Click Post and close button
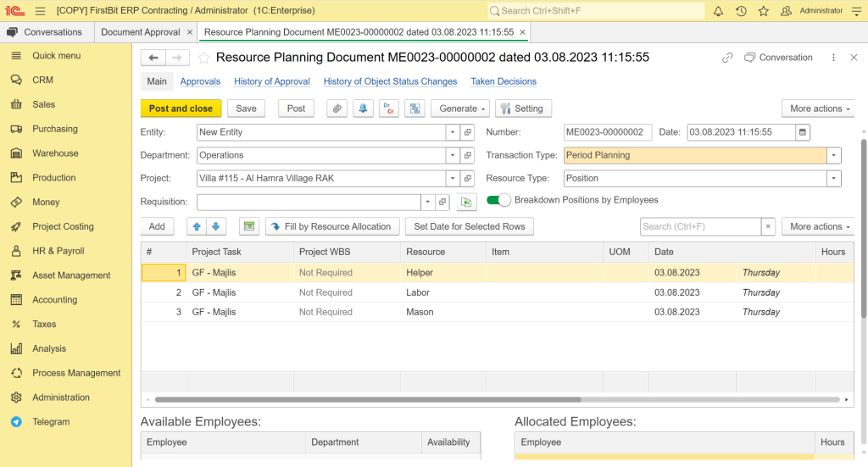This screenshot has width=868, height=467. 181,108
